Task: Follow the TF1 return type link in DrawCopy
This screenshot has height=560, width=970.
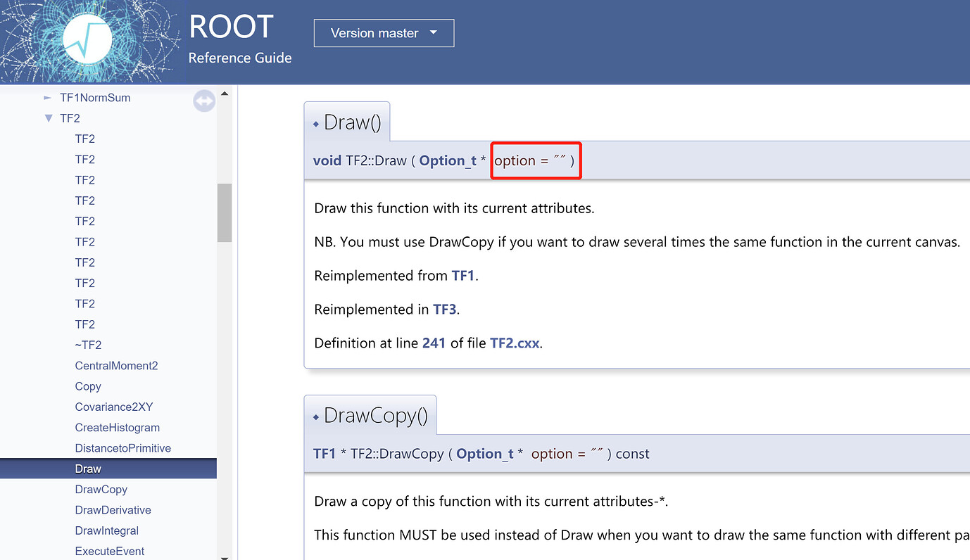Action: 325,454
